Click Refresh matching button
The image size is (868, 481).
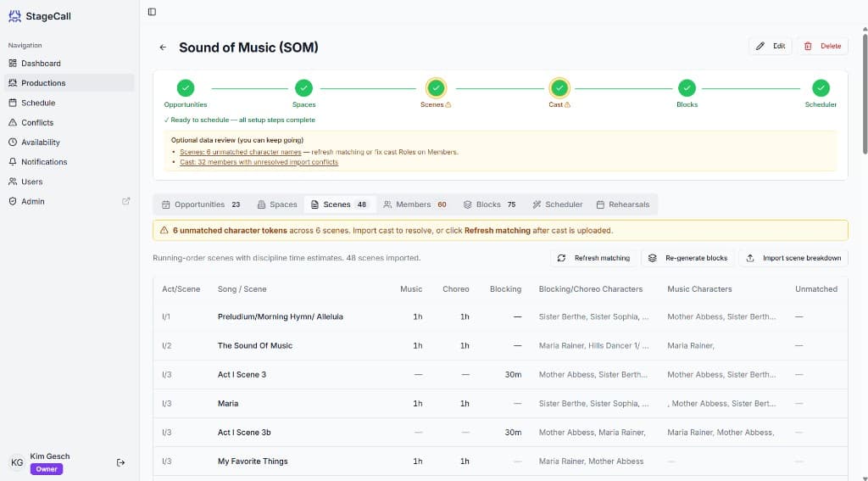pyautogui.click(x=593, y=258)
